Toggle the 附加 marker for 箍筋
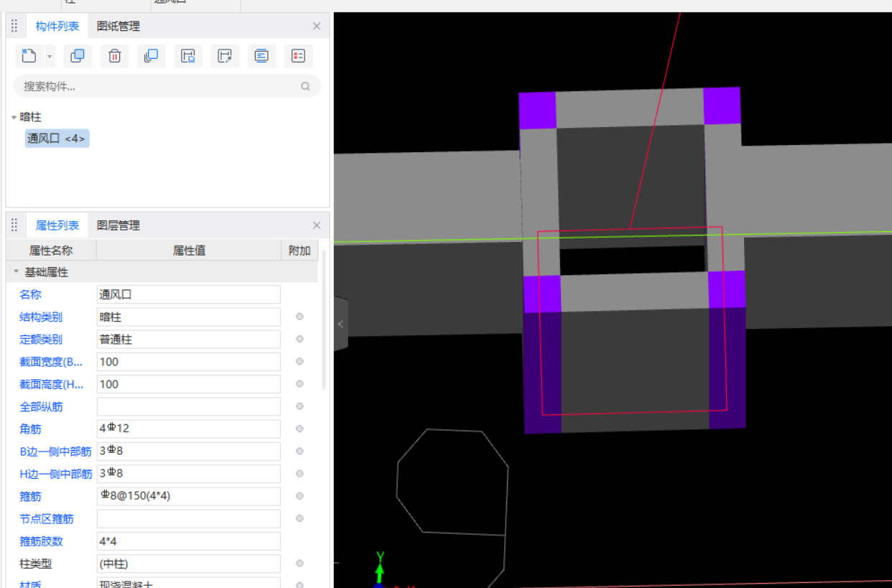The image size is (892, 588). click(299, 496)
